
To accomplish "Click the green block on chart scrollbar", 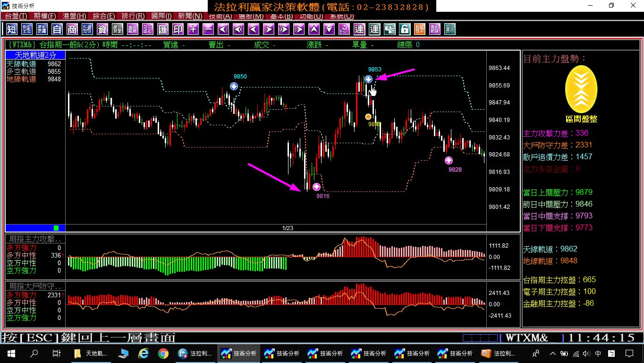I will coord(56,228).
